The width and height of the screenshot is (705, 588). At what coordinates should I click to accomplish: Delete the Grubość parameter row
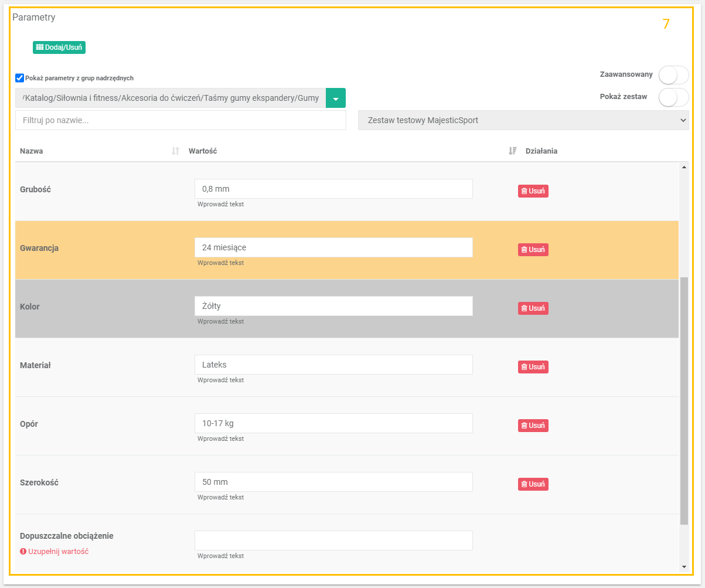click(533, 191)
